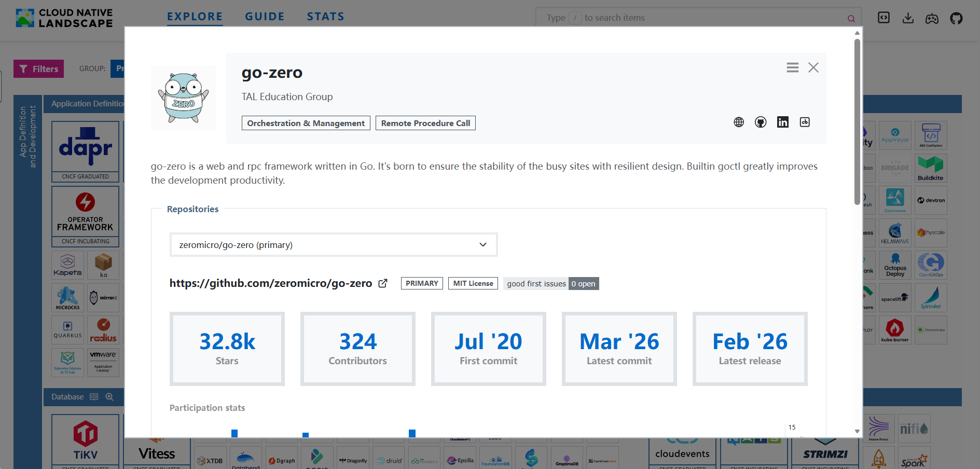Expand the zeromicro/go-zero repository dropdown

pos(334,245)
